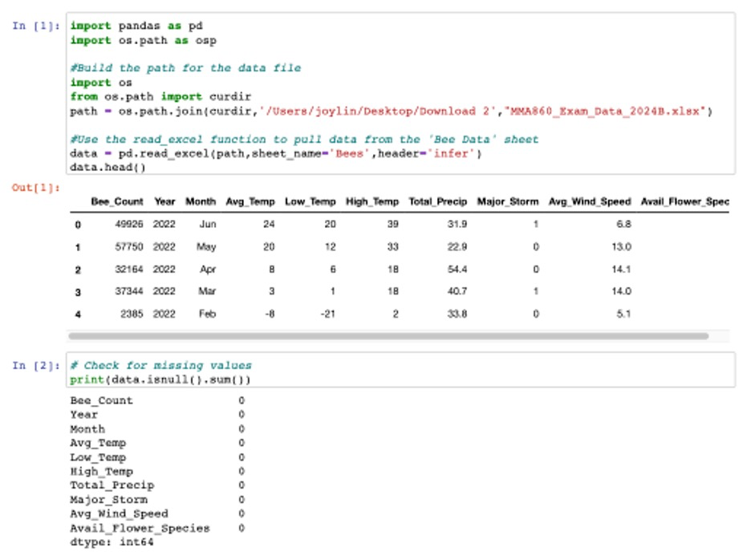Click Low_Temp value -21
Screen dimensions: 751x560
click(327, 314)
